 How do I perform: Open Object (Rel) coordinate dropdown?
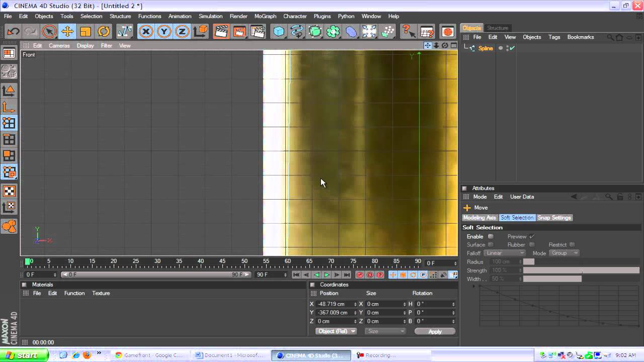(x=336, y=331)
